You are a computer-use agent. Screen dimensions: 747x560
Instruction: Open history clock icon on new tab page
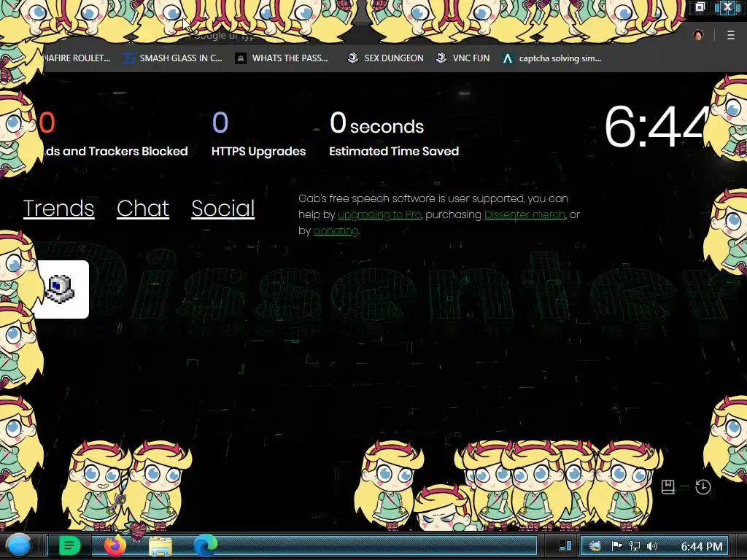703,486
